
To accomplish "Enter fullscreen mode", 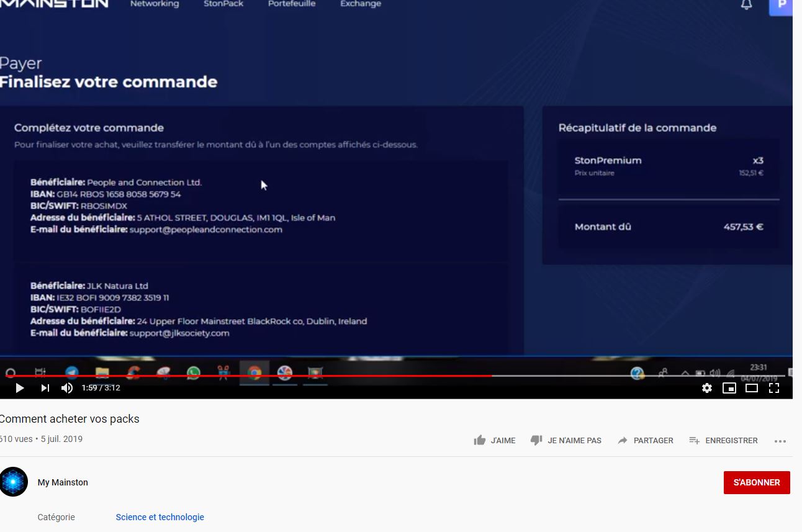I will pos(774,388).
